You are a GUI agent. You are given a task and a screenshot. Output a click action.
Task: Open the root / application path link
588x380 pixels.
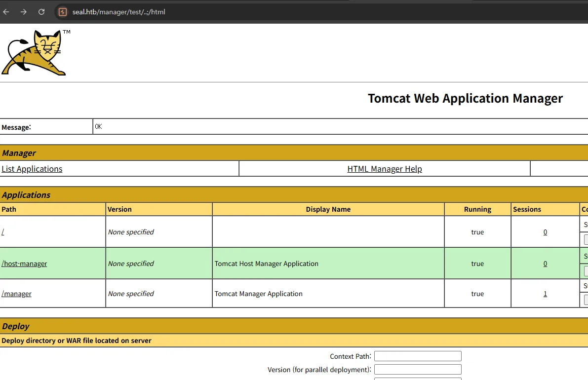click(3, 232)
